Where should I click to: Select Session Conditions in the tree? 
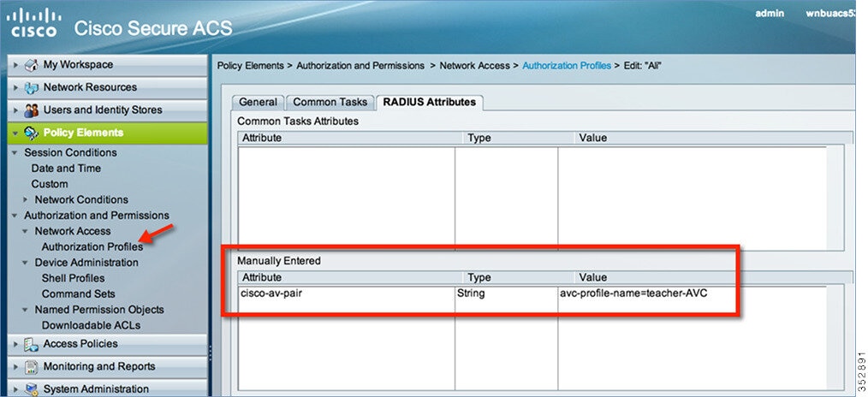point(70,152)
